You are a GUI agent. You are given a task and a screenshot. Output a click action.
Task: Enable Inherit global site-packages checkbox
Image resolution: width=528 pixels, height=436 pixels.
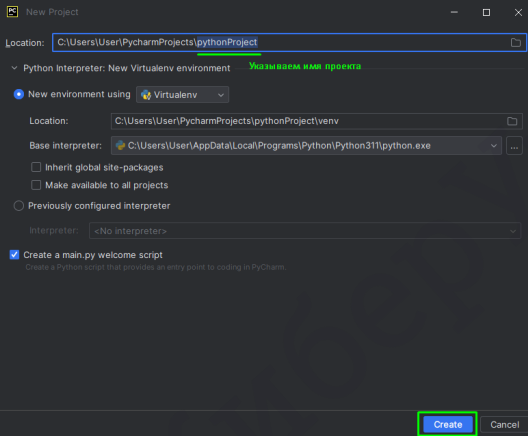36,167
